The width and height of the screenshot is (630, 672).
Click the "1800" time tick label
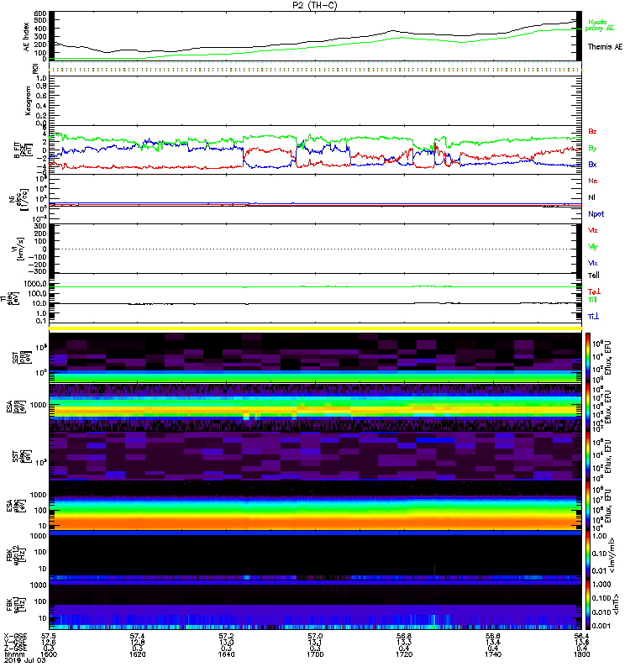click(x=581, y=654)
